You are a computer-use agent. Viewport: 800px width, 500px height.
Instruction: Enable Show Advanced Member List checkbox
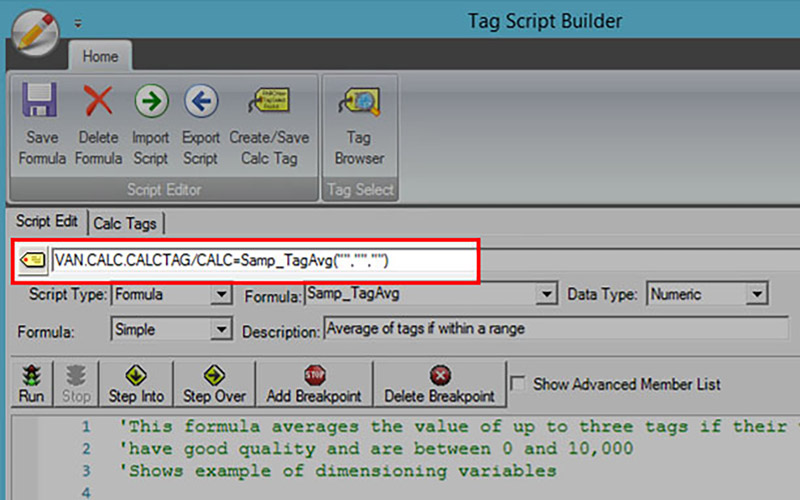click(x=518, y=384)
